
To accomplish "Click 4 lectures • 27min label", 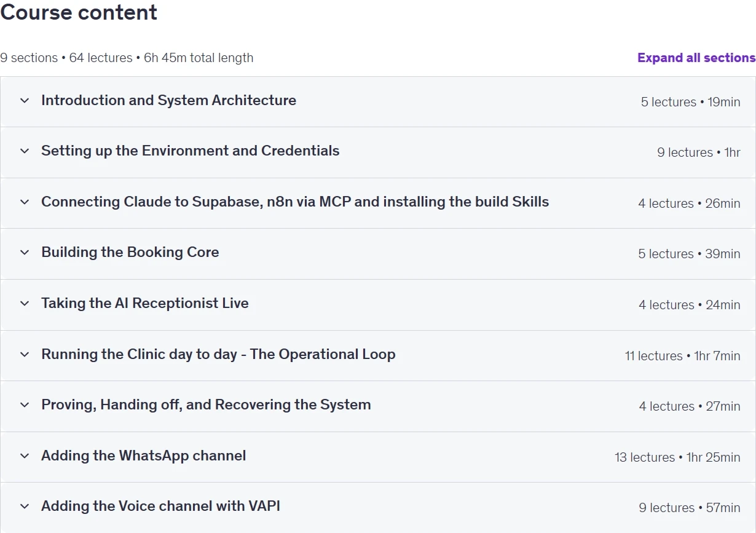I will pos(689,406).
